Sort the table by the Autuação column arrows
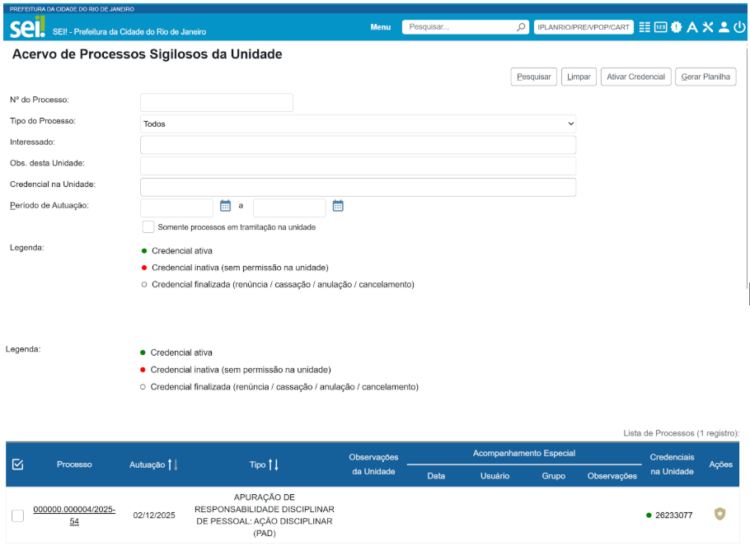Viewport: 750px width, 560px height. [172, 464]
